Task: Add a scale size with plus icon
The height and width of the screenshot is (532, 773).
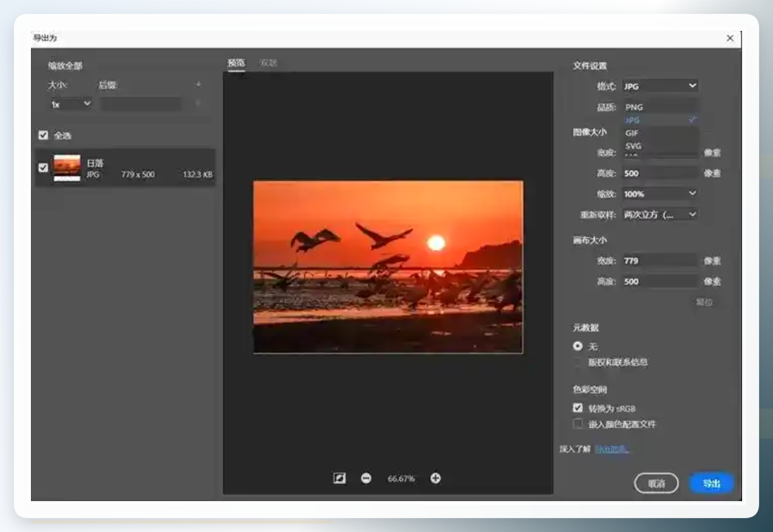Action: (x=198, y=84)
